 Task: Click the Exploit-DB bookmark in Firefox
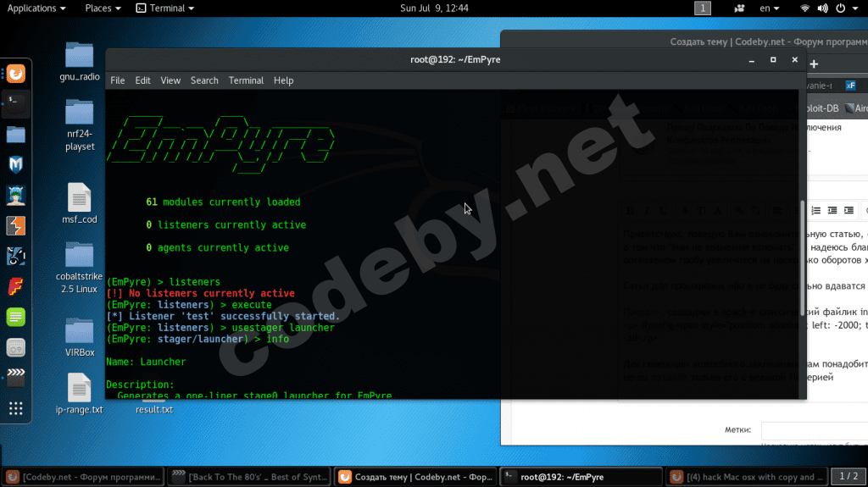(823, 108)
